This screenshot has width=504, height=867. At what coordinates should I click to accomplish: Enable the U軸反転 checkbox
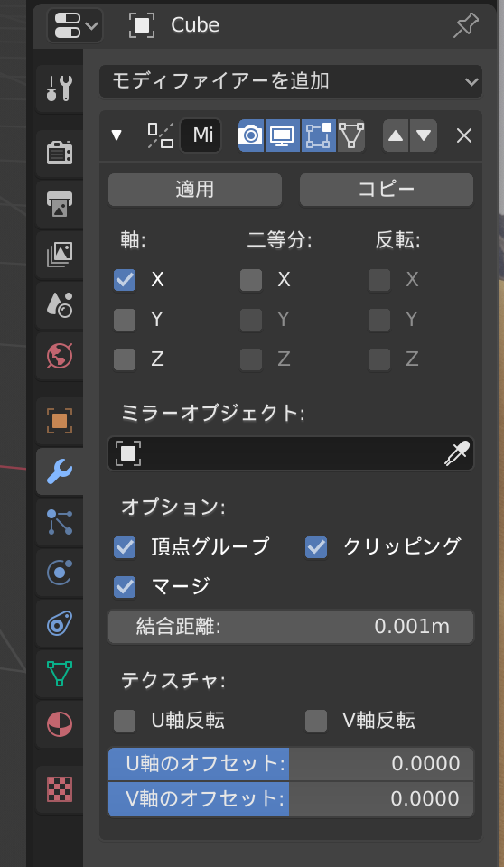click(x=125, y=721)
